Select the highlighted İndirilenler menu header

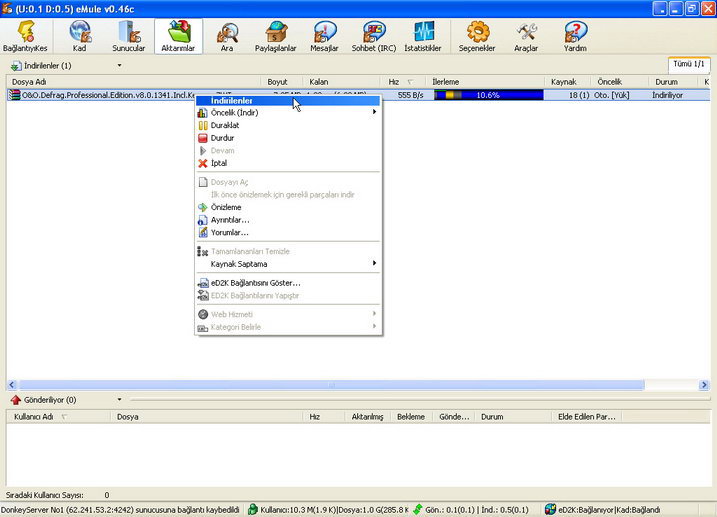click(288, 101)
